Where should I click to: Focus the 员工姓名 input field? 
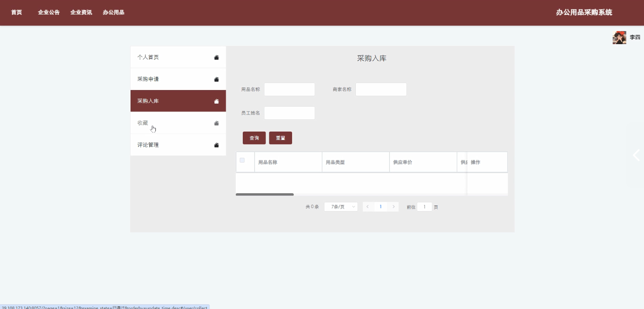289,113
